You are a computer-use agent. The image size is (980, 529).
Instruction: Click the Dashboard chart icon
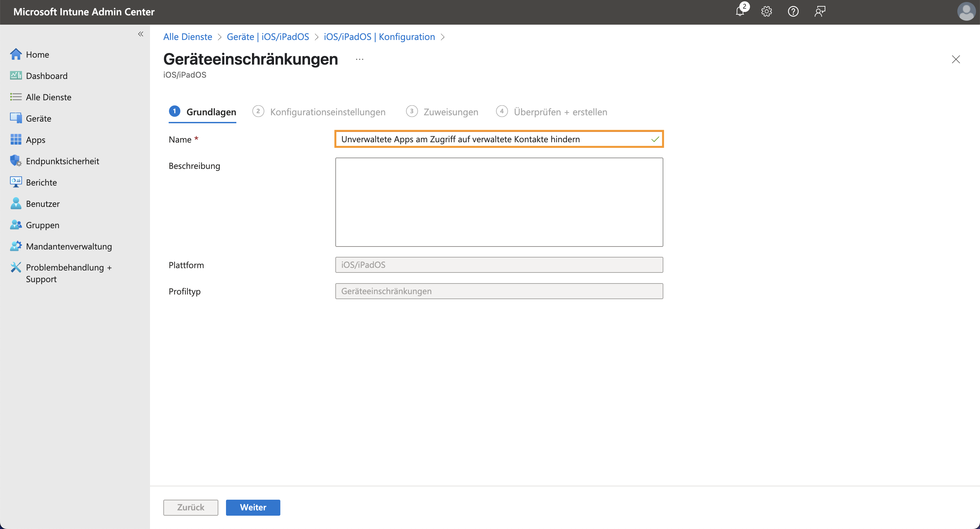16,76
